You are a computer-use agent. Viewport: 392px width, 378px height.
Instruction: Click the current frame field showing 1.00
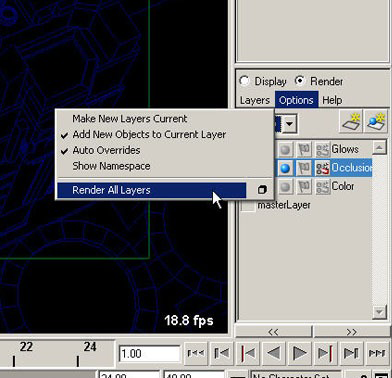coord(149,353)
